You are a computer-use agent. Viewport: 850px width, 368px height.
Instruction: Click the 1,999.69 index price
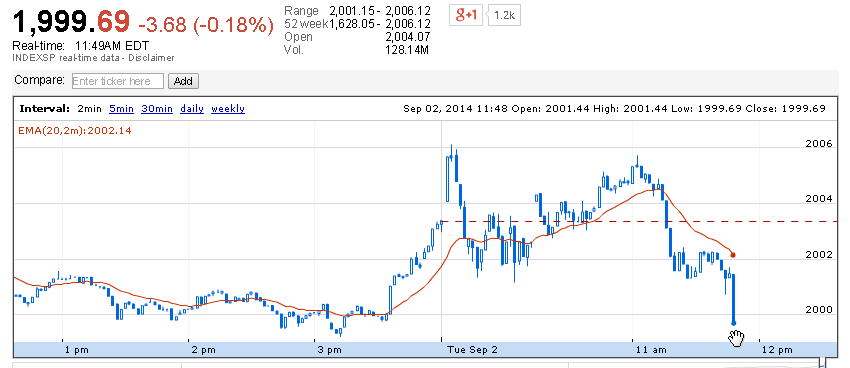click(x=72, y=22)
